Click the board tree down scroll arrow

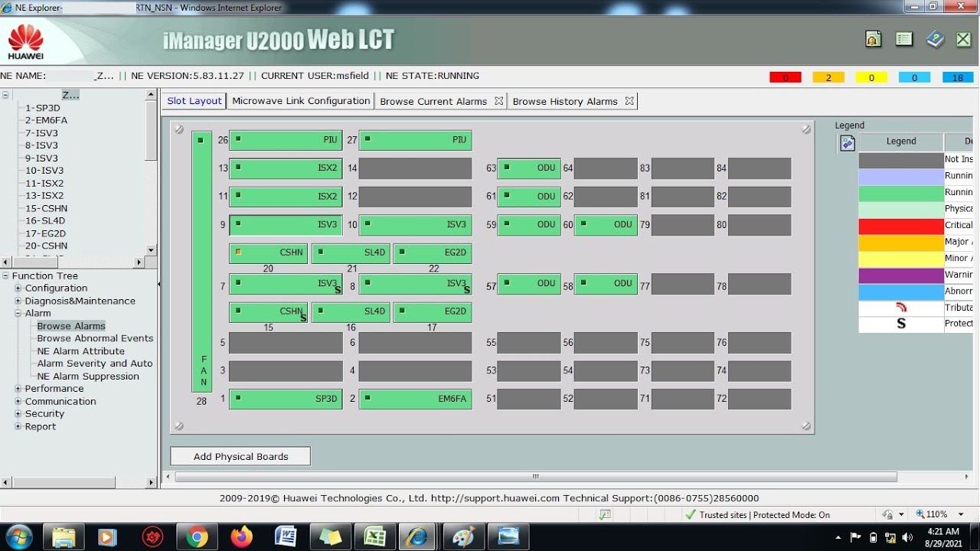tap(151, 249)
